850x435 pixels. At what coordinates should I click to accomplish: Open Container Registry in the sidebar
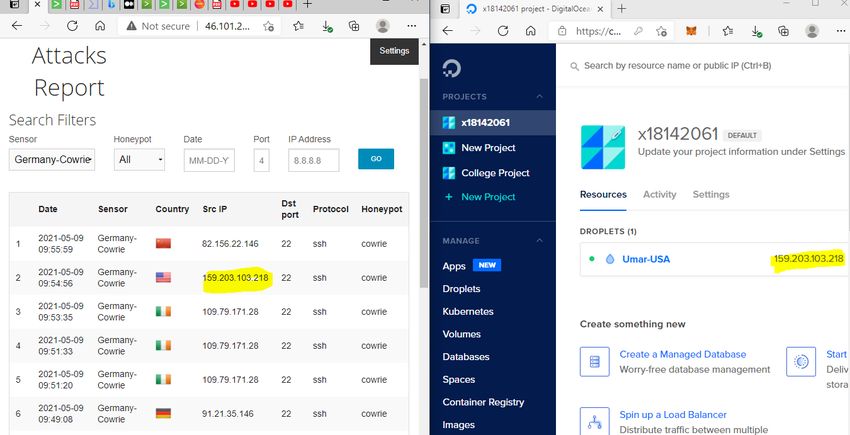[x=483, y=402]
